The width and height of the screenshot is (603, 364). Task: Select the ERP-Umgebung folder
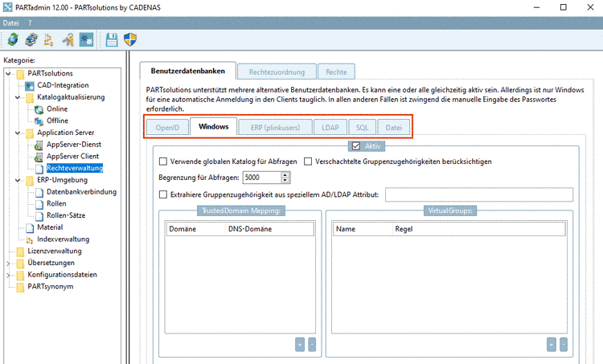click(30, 180)
